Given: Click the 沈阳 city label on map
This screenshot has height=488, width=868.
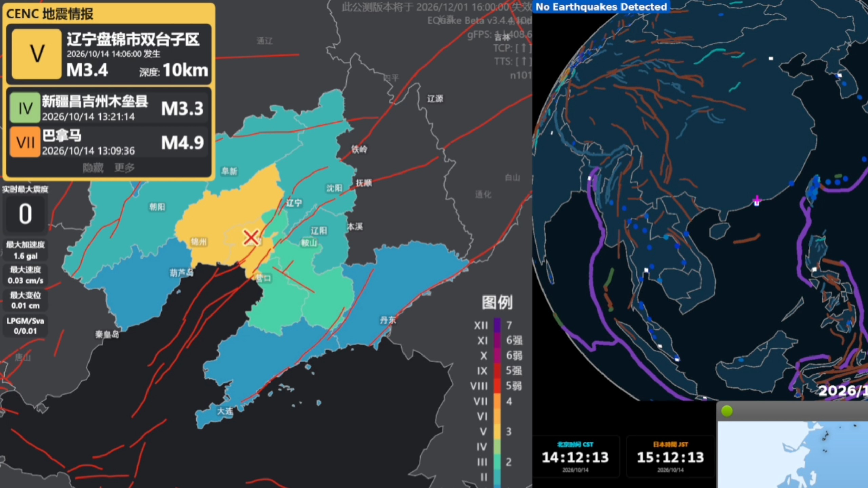Looking at the screenshot, I should [334, 188].
